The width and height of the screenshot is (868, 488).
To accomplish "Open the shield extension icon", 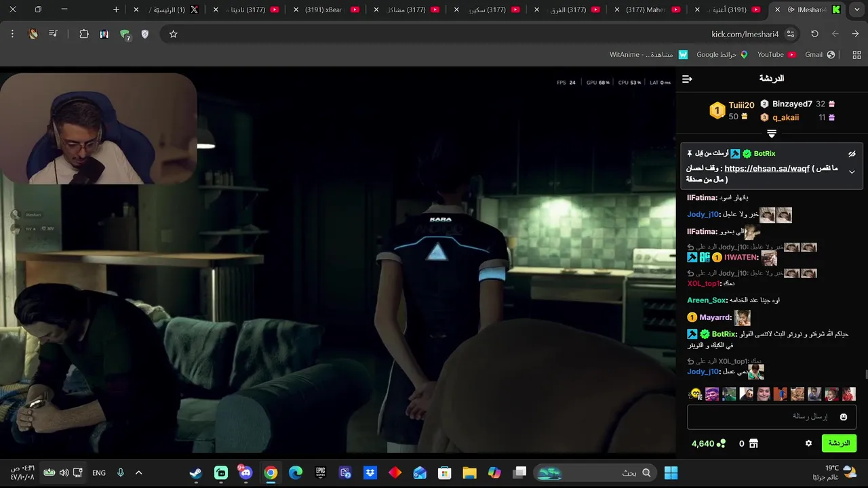I will 144,34.
